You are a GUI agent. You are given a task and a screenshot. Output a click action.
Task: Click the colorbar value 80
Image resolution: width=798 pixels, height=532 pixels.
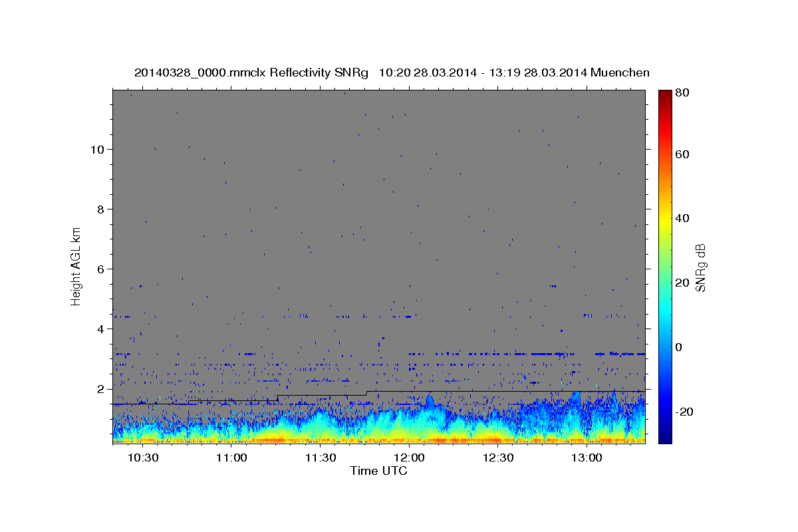pyautogui.click(x=682, y=94)
